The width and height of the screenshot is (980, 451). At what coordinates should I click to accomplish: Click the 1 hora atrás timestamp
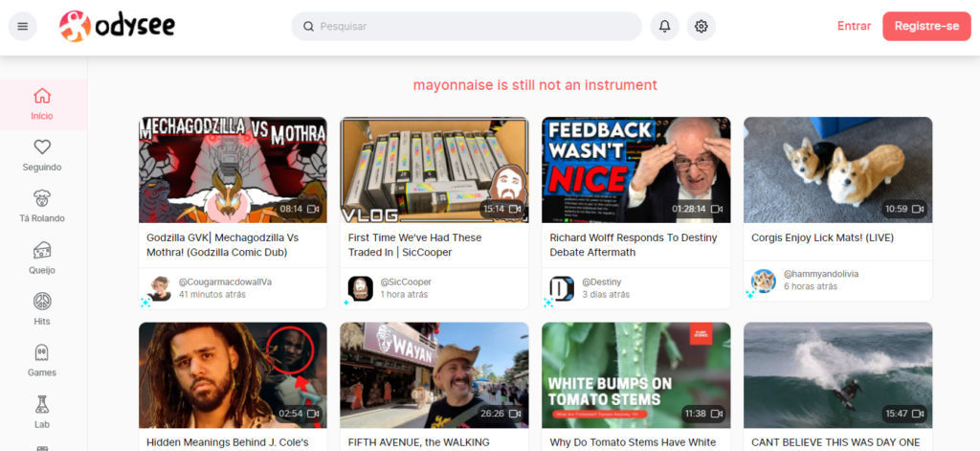[x=404, y=294]
